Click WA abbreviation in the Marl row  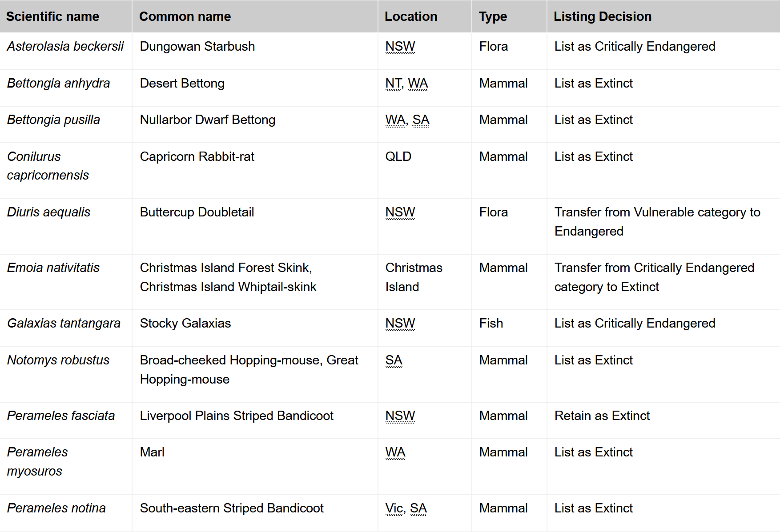395,452
